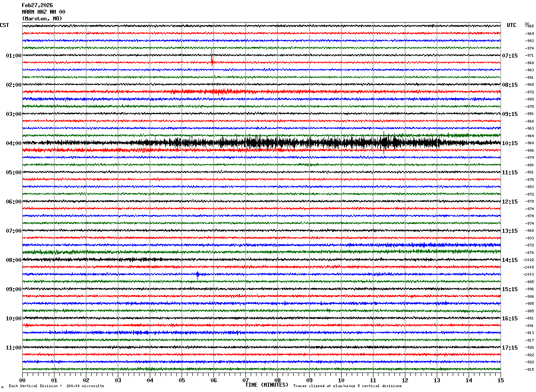Click the 04:00 CST time label

coord(13,143)
